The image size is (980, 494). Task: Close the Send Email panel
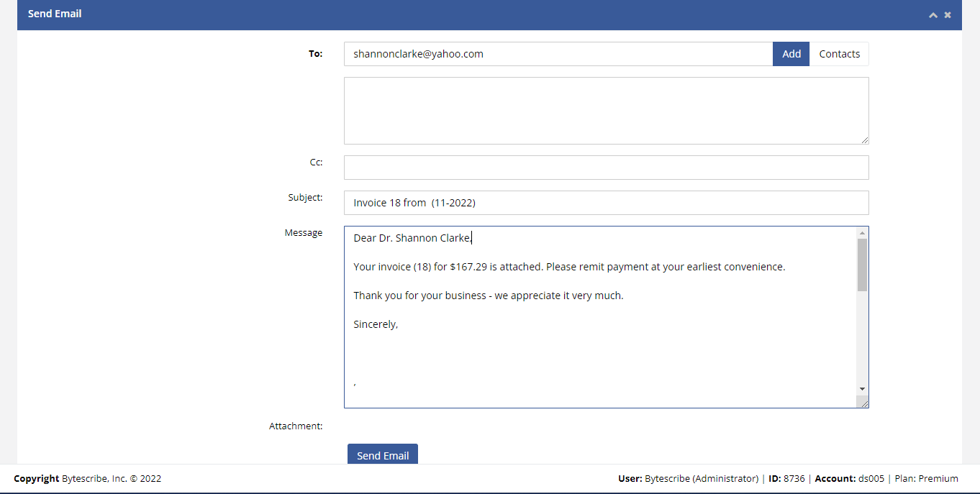coord(948,14)
